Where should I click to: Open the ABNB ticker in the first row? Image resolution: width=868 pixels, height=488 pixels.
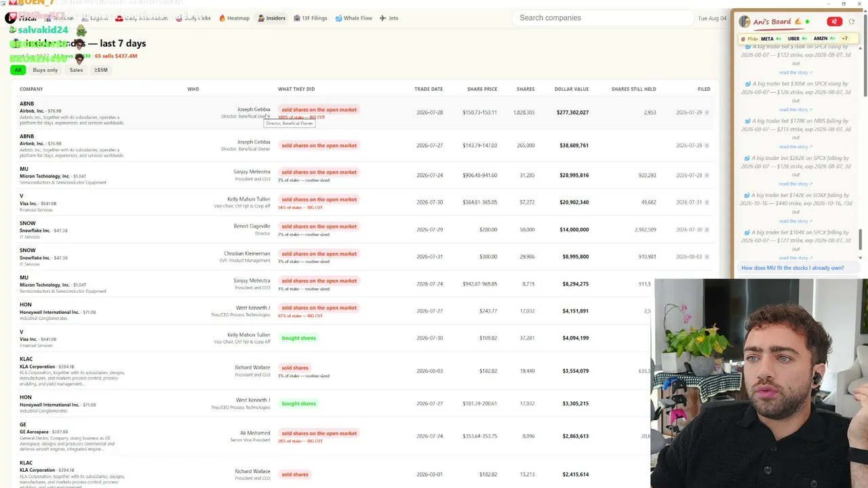[26, 104]
